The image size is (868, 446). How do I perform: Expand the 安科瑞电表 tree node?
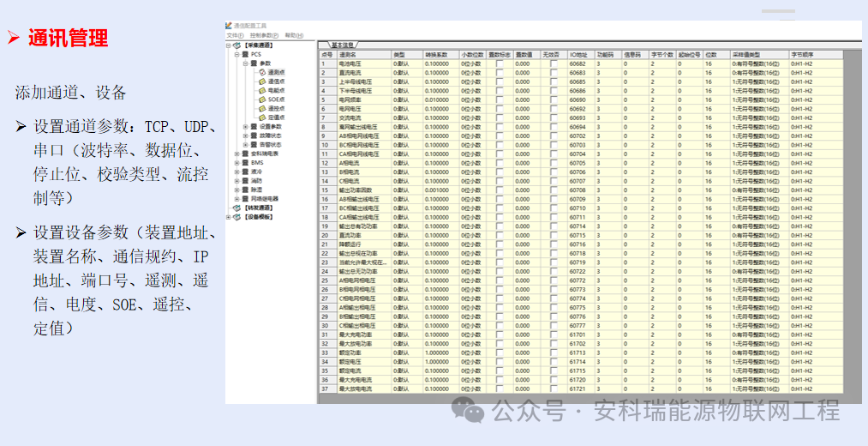point(237,154)
